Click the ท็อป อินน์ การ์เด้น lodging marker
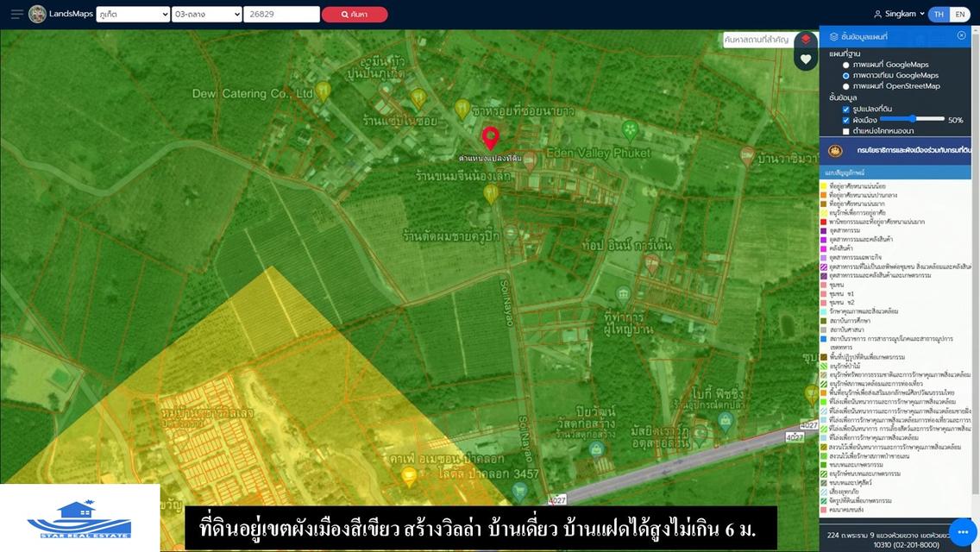 652,264
